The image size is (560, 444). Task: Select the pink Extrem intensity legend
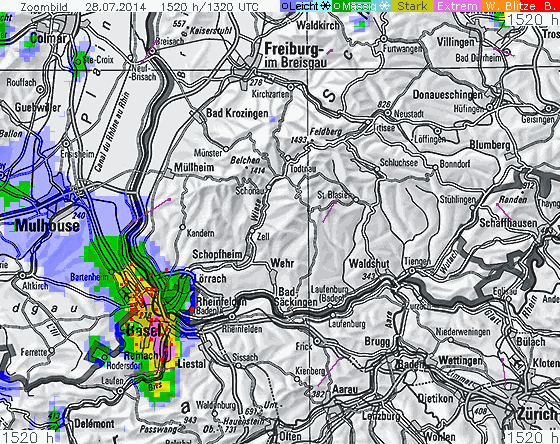pyautogui.click(x=457, y=6)
